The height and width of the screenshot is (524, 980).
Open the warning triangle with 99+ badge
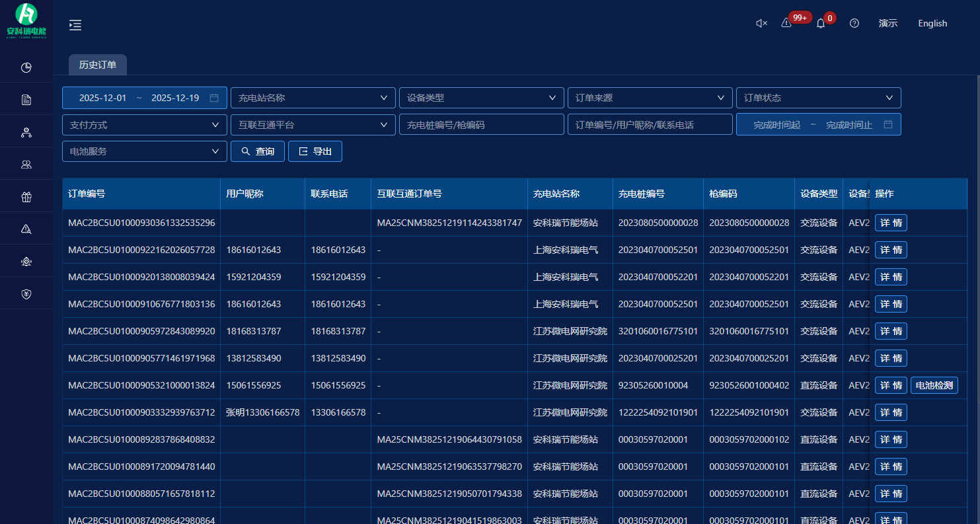786,23
